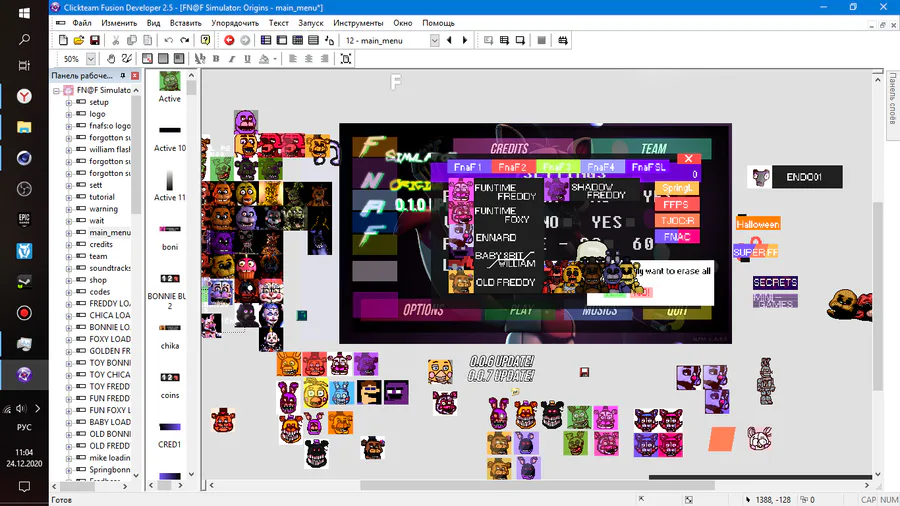
Task: Go to the previous frame arrow
Action: tap(449, 40)
